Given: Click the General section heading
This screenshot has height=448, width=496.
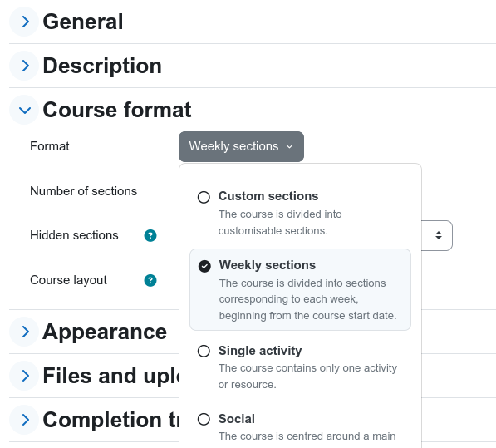Looking at the screenshot, I should point(83,22).
